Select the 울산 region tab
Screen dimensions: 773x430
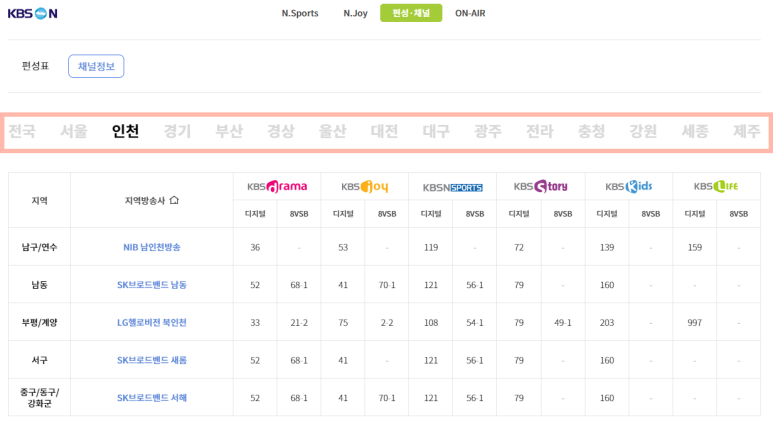point(332,131)
